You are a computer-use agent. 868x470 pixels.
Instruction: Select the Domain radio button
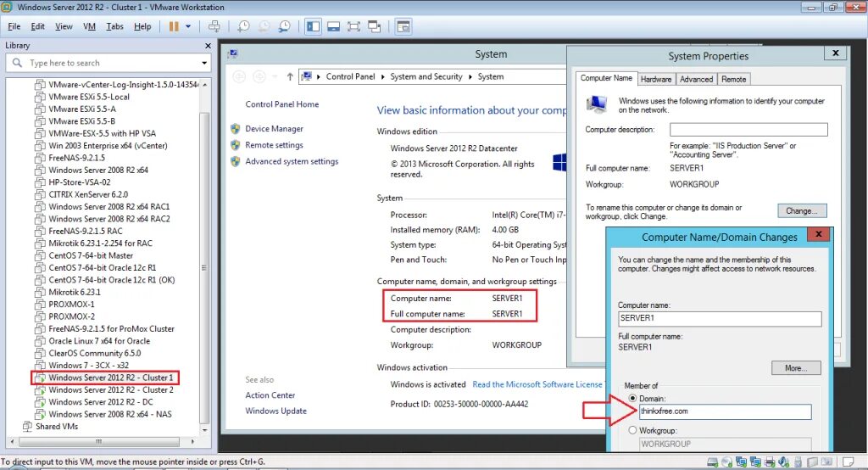632,399
